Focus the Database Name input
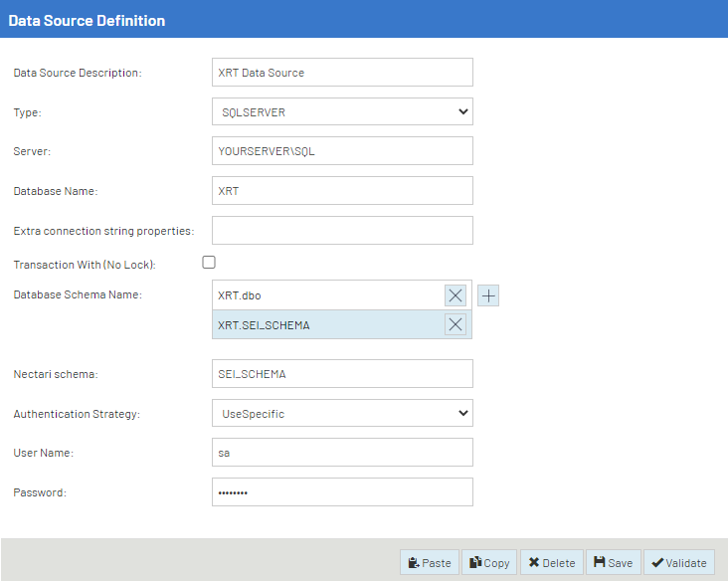728x581 pixels. tap(342, 191)
